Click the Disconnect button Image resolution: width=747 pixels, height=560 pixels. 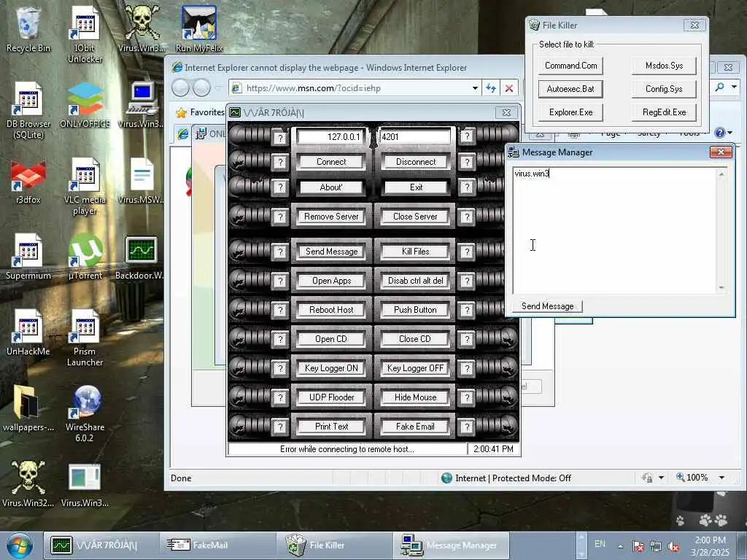[x=415, y=162]
